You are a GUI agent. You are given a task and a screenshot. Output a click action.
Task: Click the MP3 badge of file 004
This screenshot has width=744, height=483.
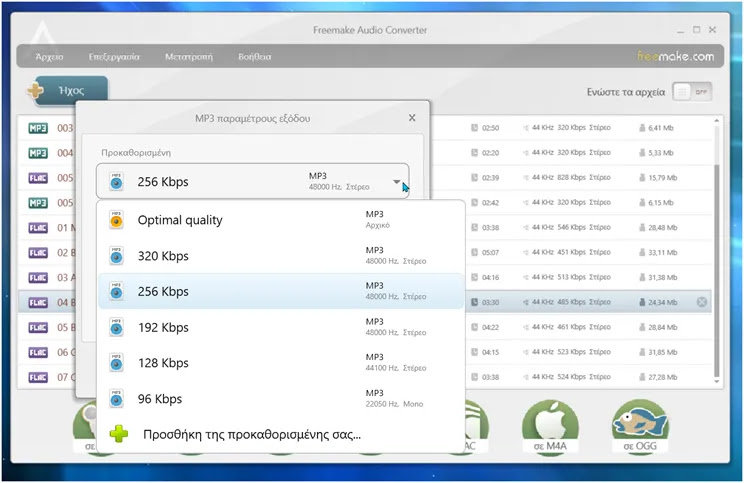[38, 153]
